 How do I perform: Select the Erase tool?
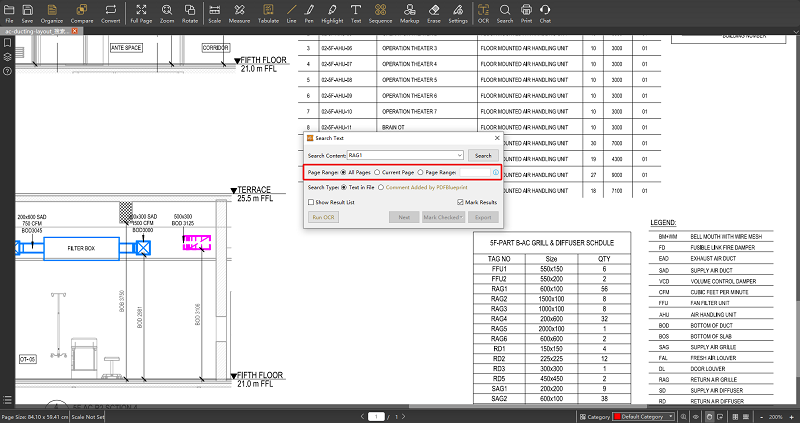[434, 13]
